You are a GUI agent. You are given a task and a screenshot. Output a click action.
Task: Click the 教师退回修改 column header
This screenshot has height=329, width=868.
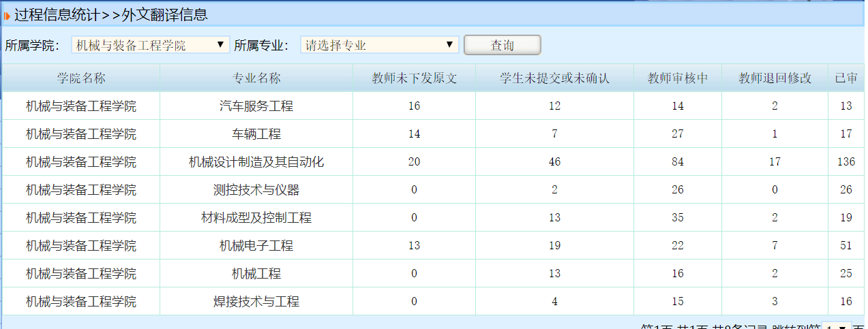(775, 78)
